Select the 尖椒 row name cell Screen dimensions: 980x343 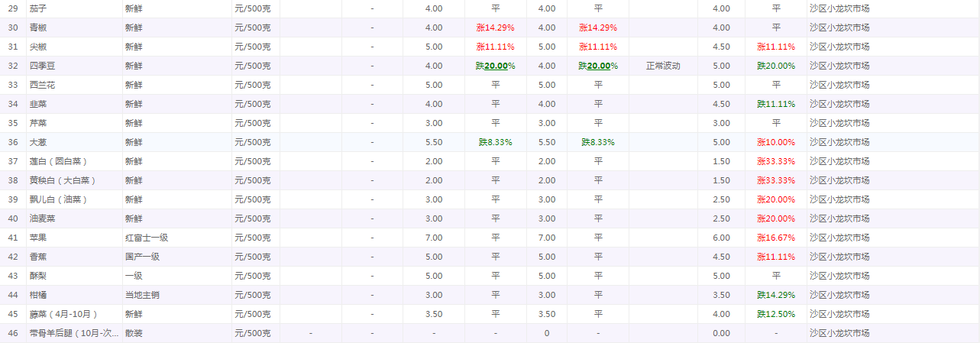pyautogui.click(x=39, y=47)
